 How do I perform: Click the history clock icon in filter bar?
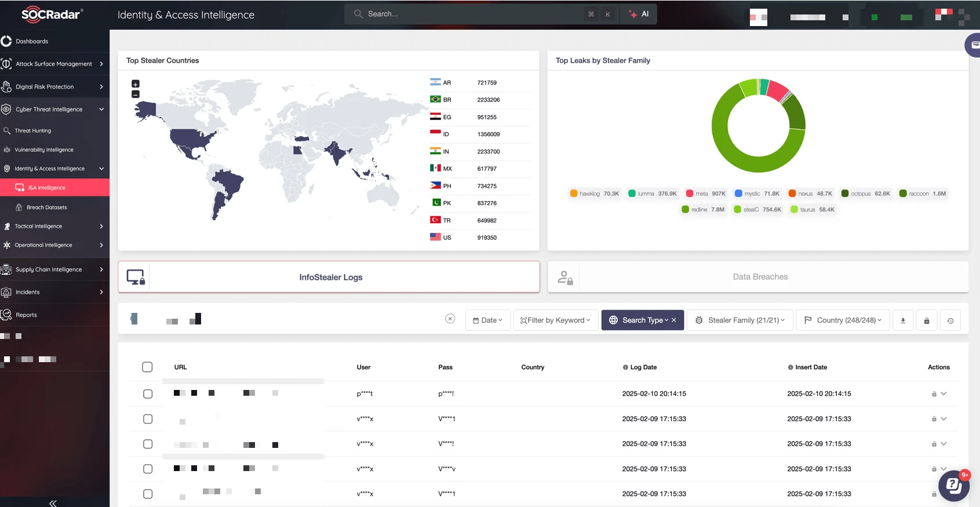(x=950, y=320)
